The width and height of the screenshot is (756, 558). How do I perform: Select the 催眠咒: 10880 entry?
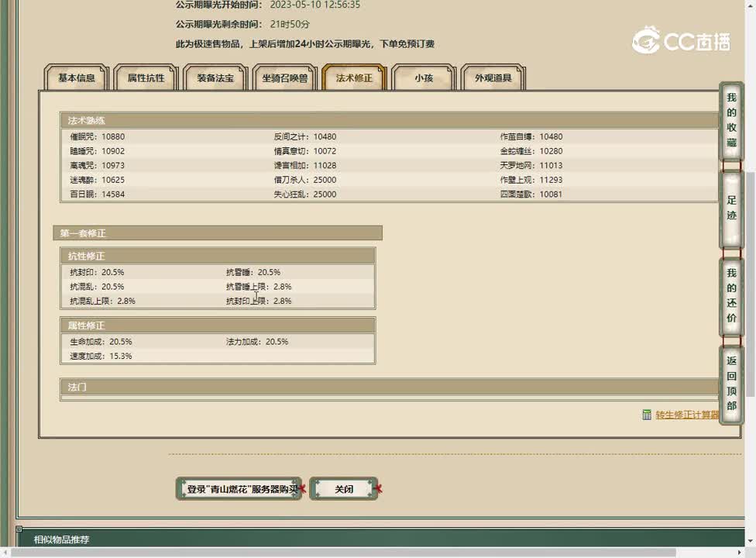tap(98, 136)
